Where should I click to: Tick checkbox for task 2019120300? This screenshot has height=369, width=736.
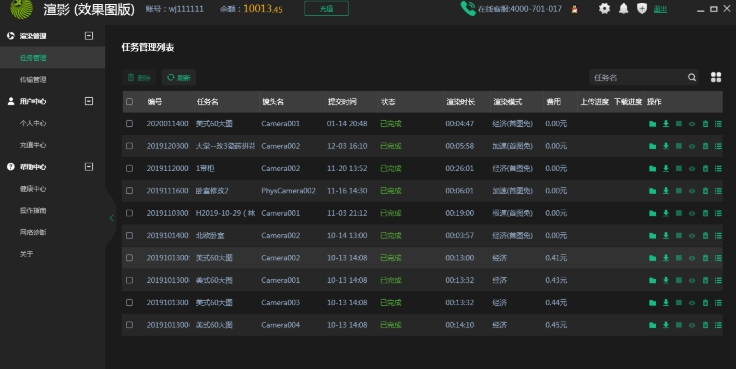click(130, 146)
